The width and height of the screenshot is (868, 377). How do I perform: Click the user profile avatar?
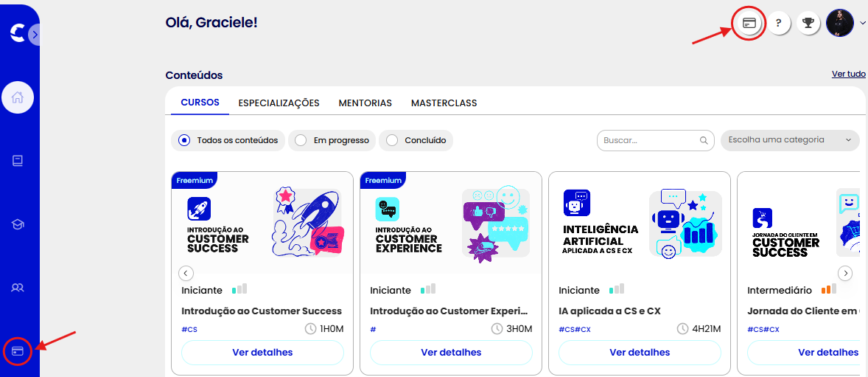(840, 24)
